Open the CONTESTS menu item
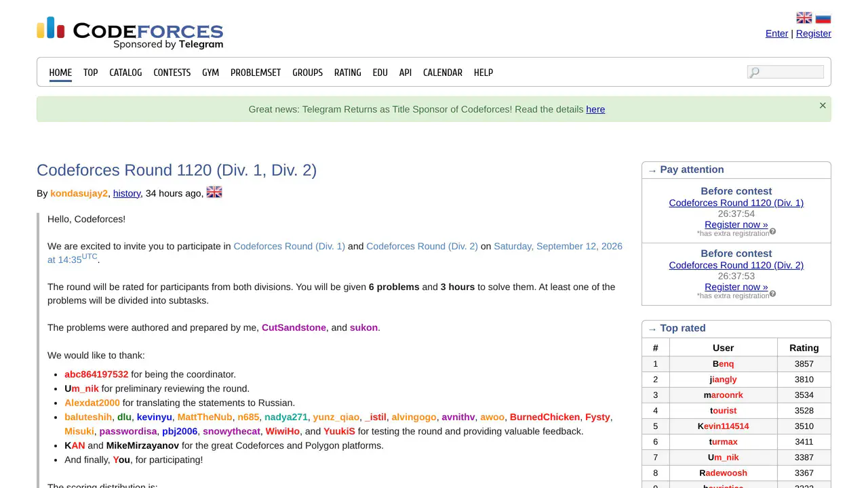 coord(172,73)
